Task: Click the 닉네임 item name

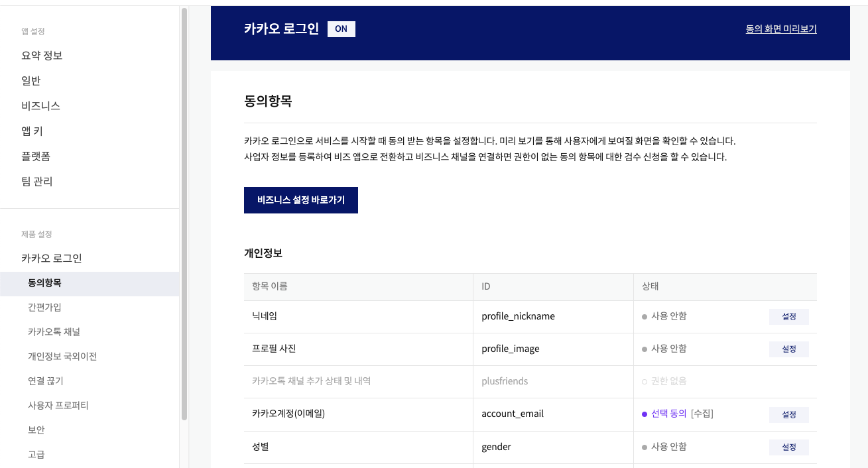Action: tap(265, 316)
